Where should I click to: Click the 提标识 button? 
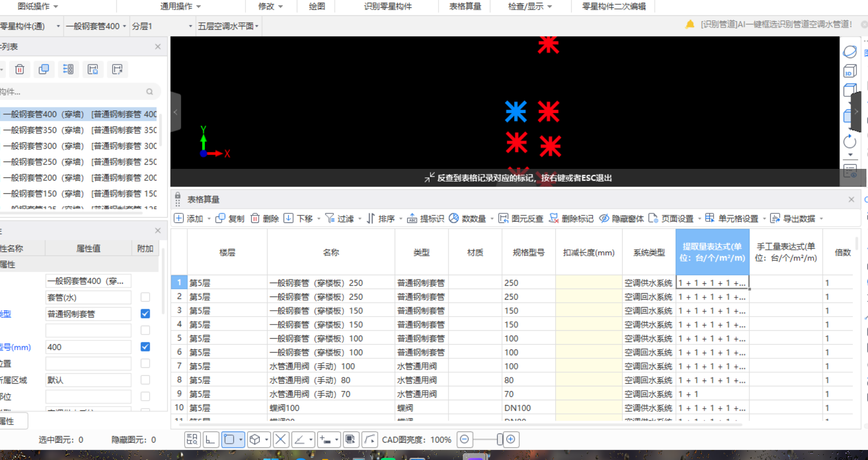point(426,218)
